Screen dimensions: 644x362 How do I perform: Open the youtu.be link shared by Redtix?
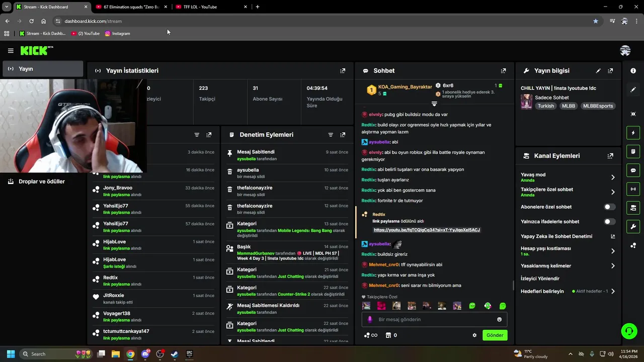click(427, 230)
